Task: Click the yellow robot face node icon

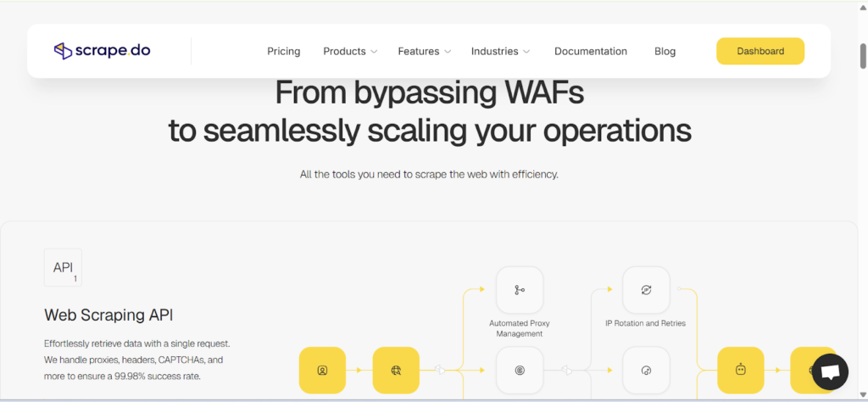Action: [x=740, y=370]
